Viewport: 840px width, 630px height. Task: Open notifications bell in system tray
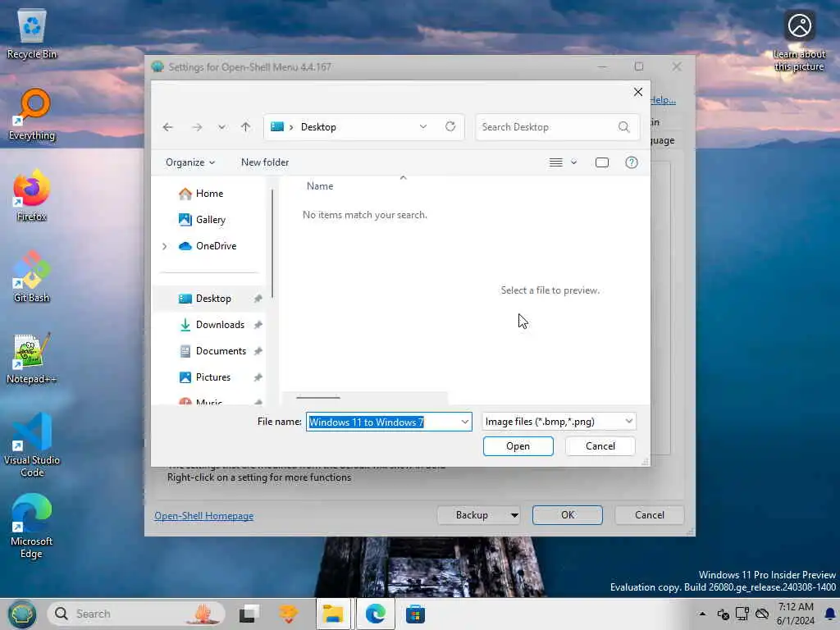(830, 614)
